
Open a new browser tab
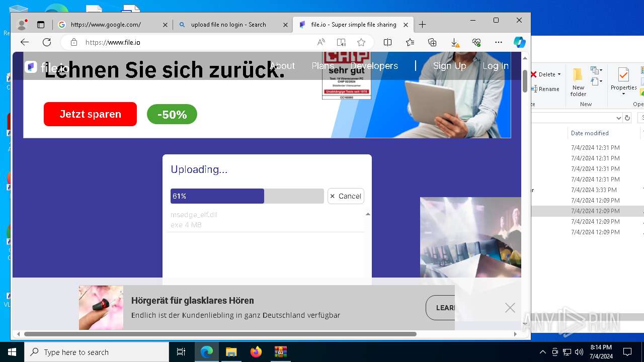point(422,24)
